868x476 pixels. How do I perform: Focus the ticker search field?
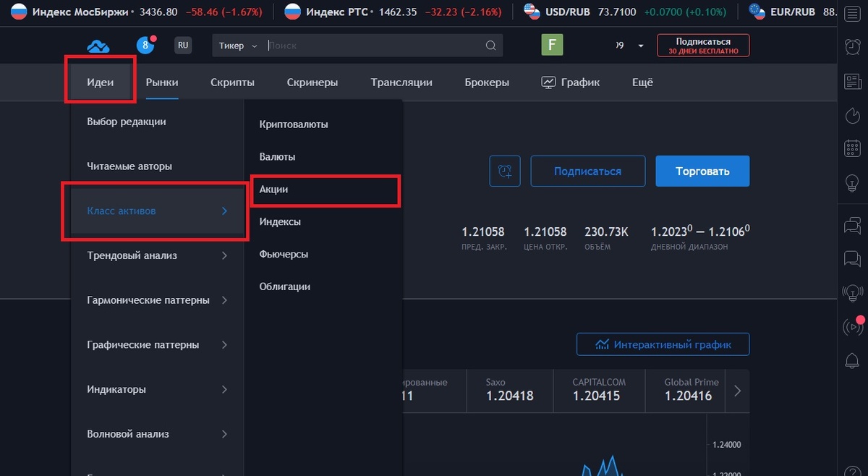373,46
